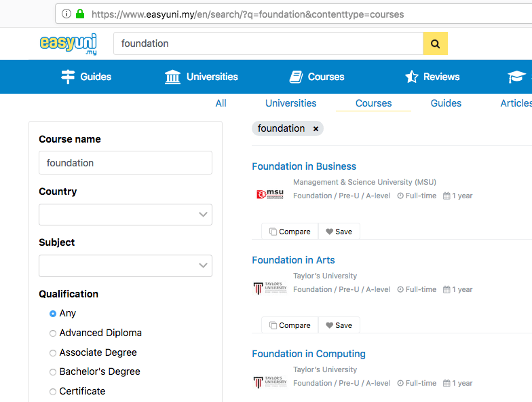Select the Advanced Diploma qualification
Image resolution: width=532 pixels, height=402 pixels.
53,333
